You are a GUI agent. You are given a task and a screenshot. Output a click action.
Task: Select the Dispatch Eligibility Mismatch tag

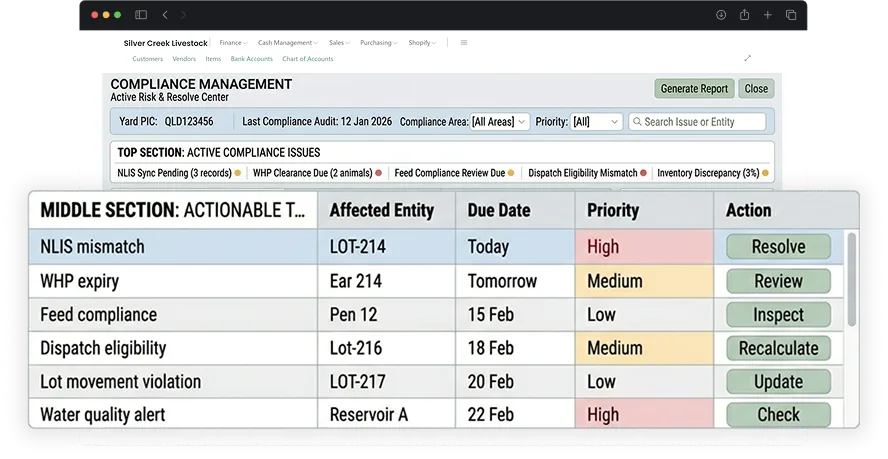click(587, 173)
